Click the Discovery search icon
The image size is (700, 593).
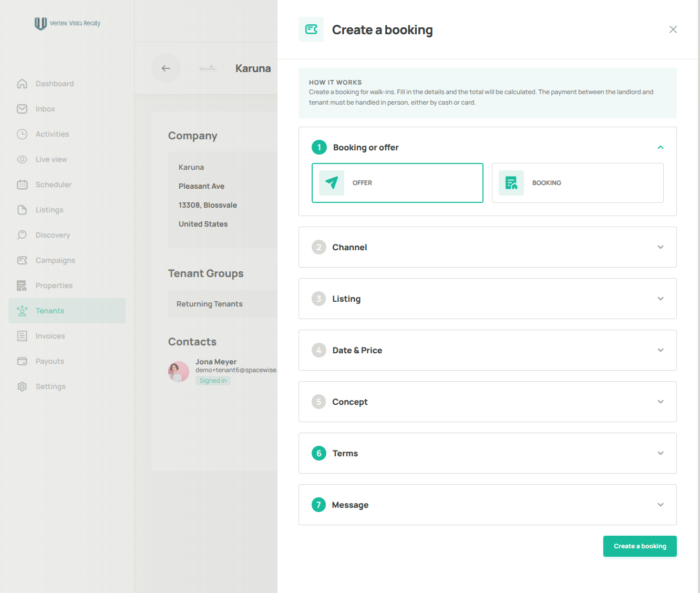22,235
